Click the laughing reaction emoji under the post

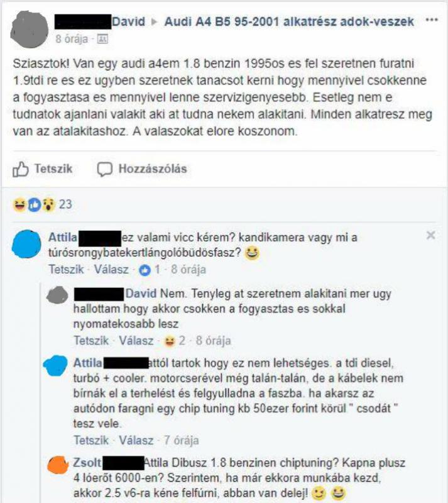coord(19,205)
